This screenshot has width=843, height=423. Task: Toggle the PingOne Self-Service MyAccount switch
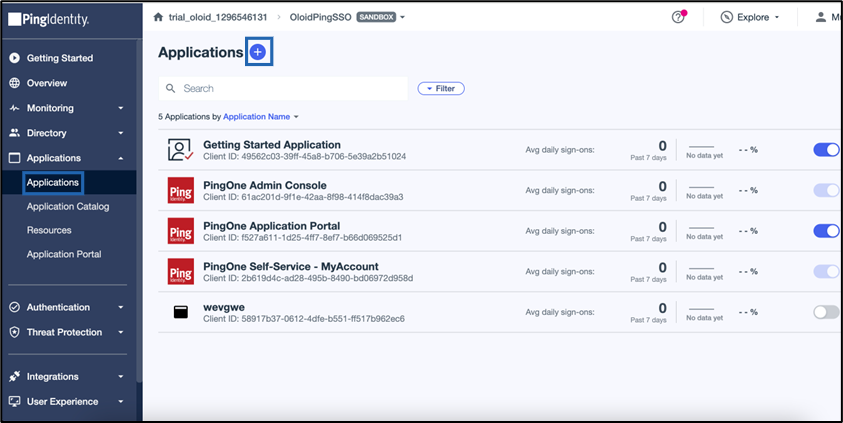click(x=826, y=271)
